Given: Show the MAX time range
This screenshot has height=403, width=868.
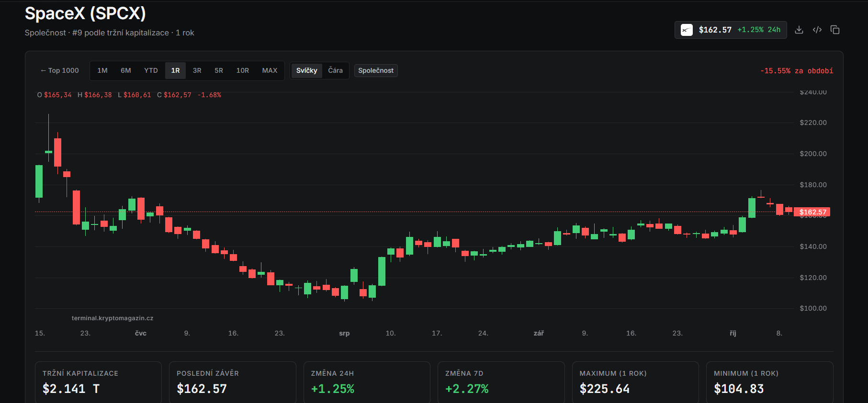Looking at the screenshot, I should coord(270,70).
